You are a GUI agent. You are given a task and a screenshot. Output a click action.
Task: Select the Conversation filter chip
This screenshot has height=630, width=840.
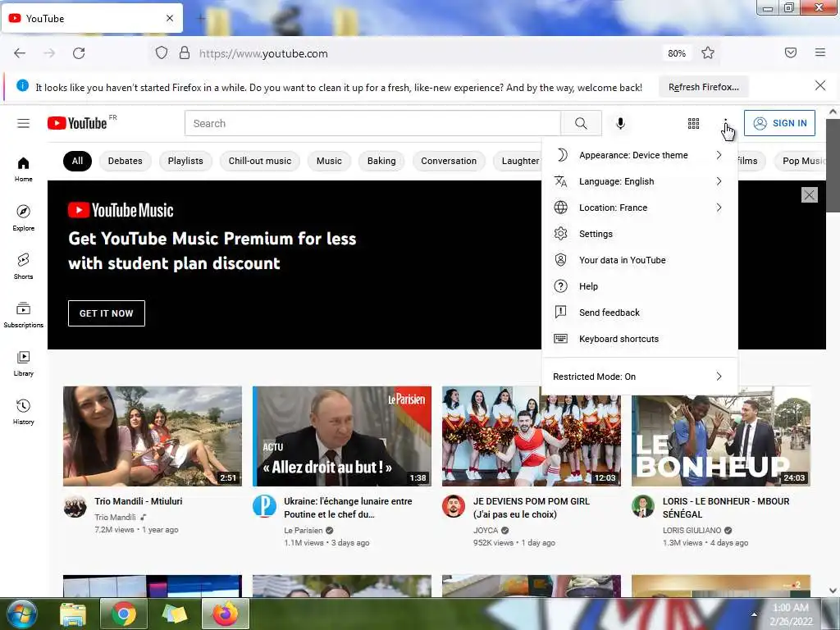[449, 161]
